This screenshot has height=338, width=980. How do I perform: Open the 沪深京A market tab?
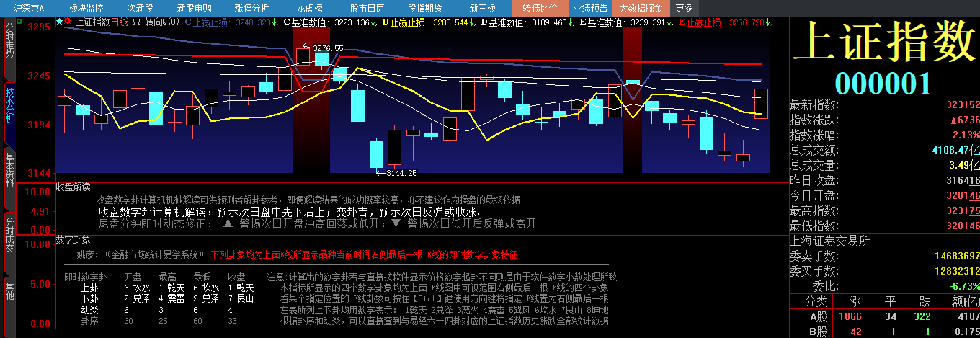pos(29,8)
